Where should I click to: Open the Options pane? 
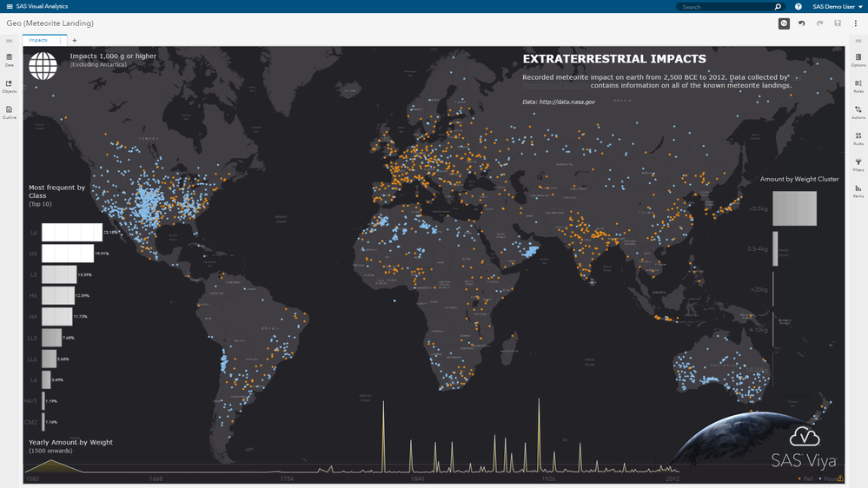[x=858, y=60]
